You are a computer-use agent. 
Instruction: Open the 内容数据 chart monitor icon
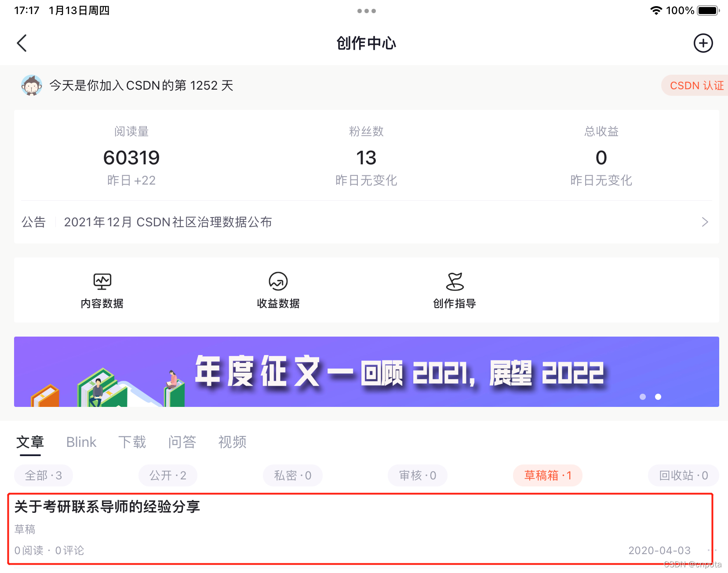click(x=102, y=282)
